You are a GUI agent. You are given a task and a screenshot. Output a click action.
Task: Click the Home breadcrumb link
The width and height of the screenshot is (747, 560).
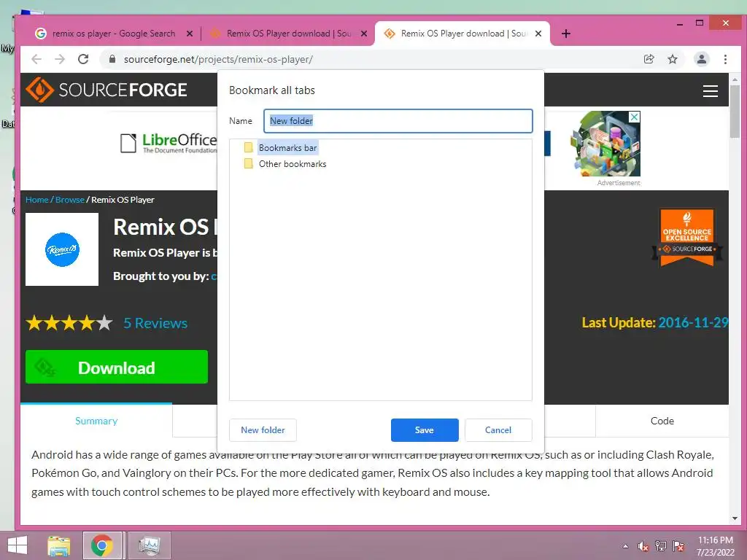tap(37, 200)
